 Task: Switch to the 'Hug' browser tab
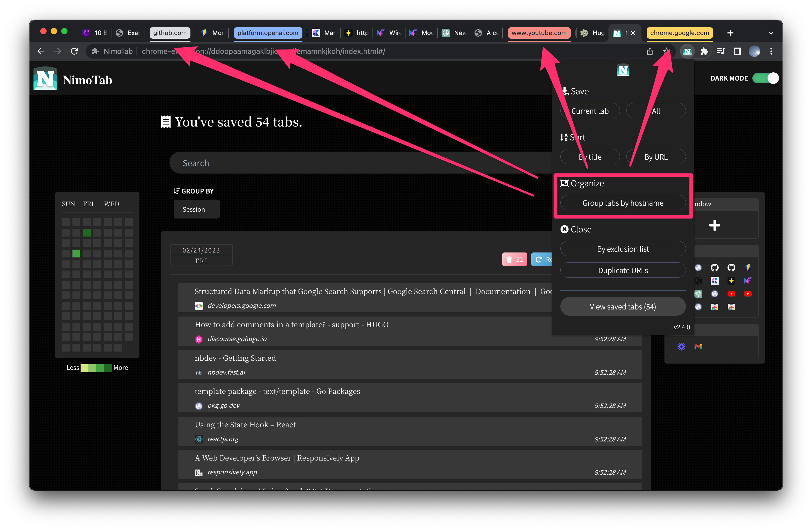tap(593, 33)
